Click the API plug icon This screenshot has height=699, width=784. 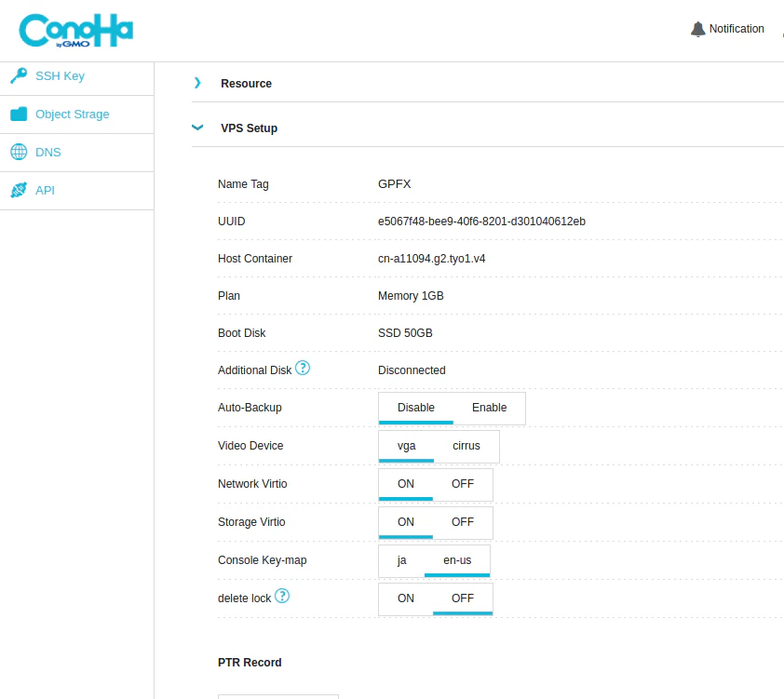(19, 190)
